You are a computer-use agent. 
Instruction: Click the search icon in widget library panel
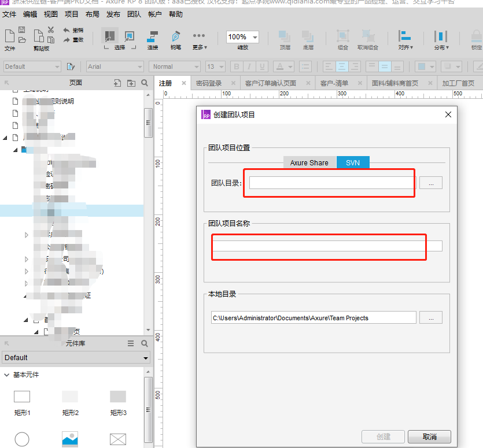[145, 343]
